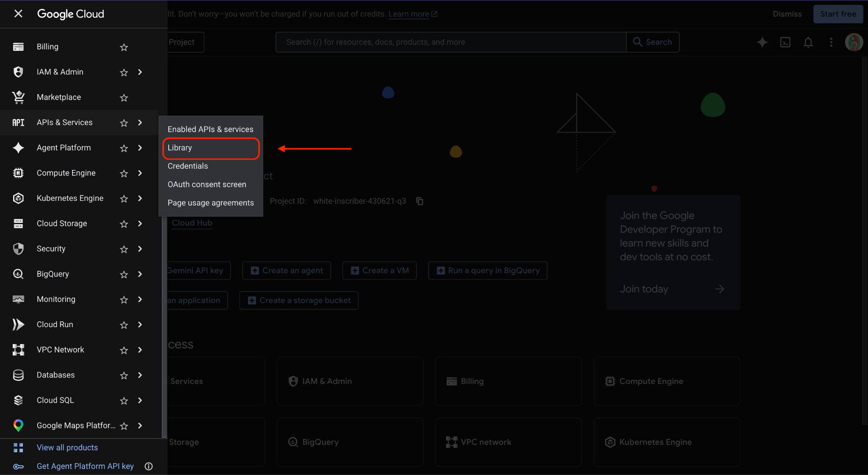868x475 pixels.
Task: Click the IAM & Admin shield icon in sidebar
Action: pos(18,72)
